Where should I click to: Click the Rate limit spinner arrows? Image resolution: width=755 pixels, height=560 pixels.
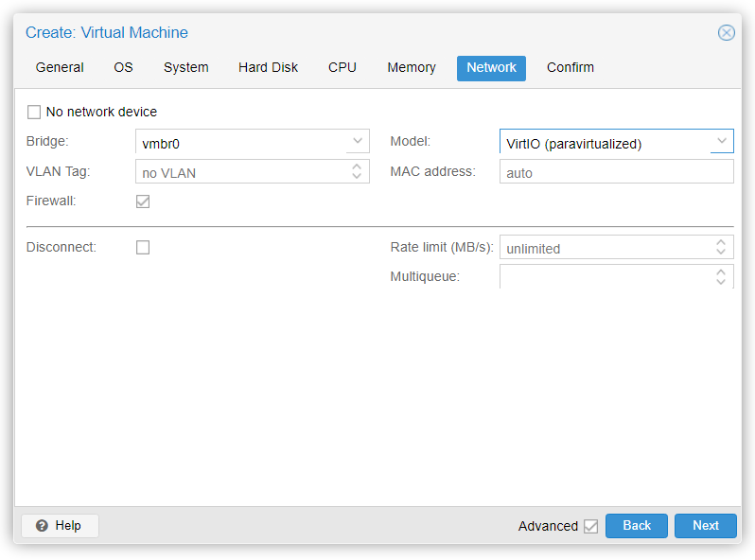(x=721, y=248)
